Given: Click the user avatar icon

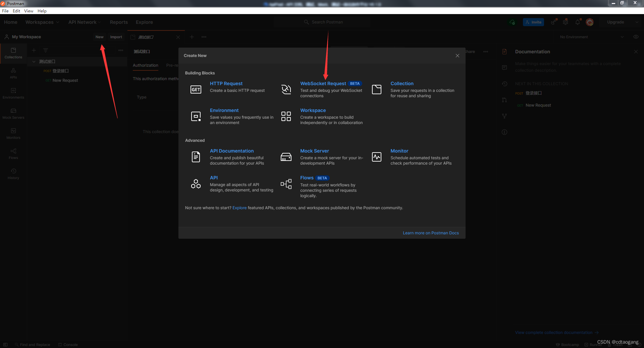Looking at the screenshot, I should pyautogui.click(x=590, y=22).
